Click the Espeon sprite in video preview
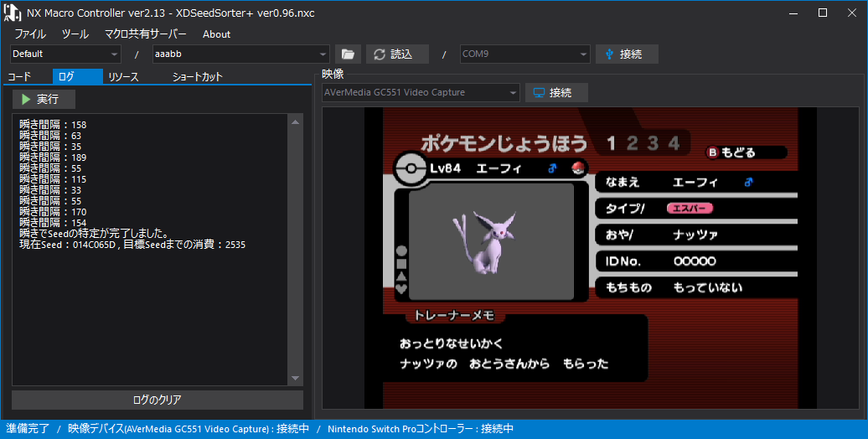This screenshot has height=439, width=868. (484, 242)
